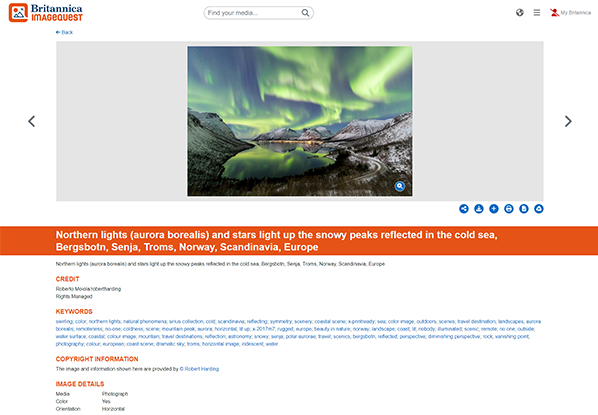Click the Britannica ImageQuest logo
This screenshot has height=415, width=598.
click(45, 13)
